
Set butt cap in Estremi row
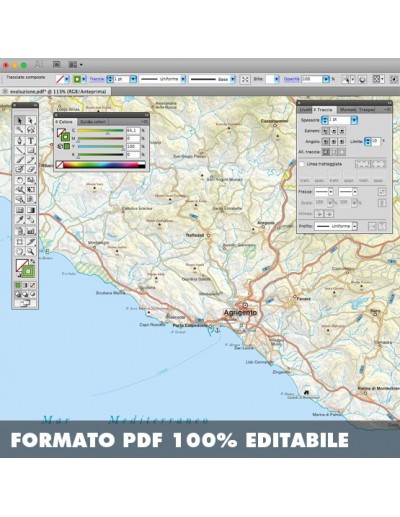tap(325, 131)
